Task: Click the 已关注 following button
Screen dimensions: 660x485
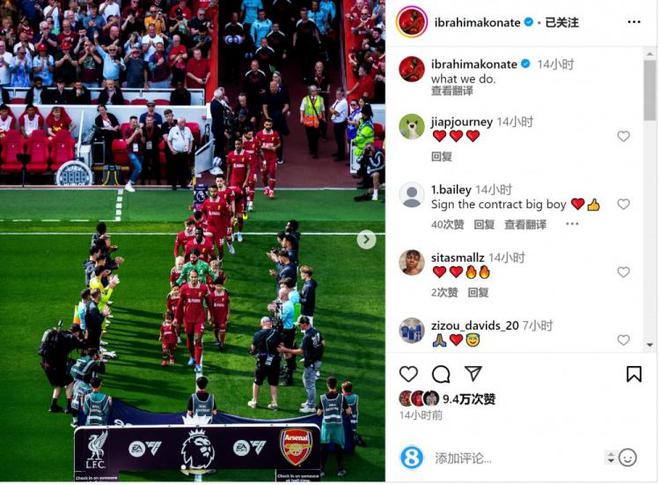Action: point(562,22)
